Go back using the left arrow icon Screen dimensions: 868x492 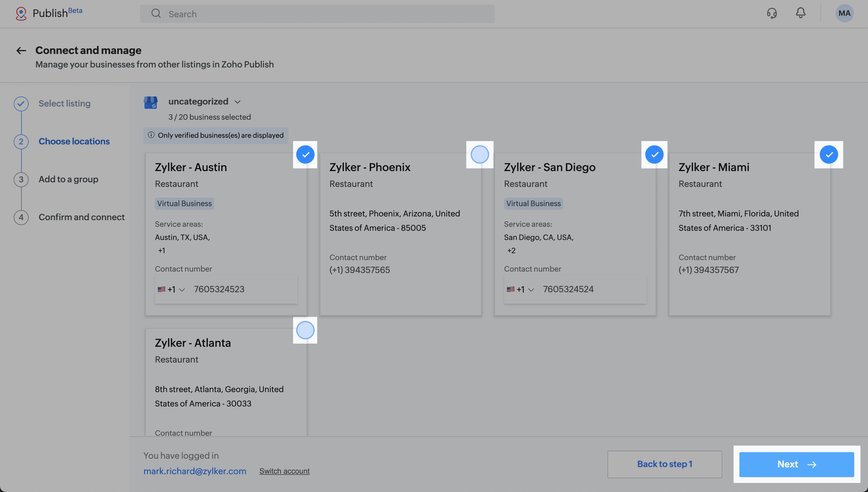[x=21, y=51]
